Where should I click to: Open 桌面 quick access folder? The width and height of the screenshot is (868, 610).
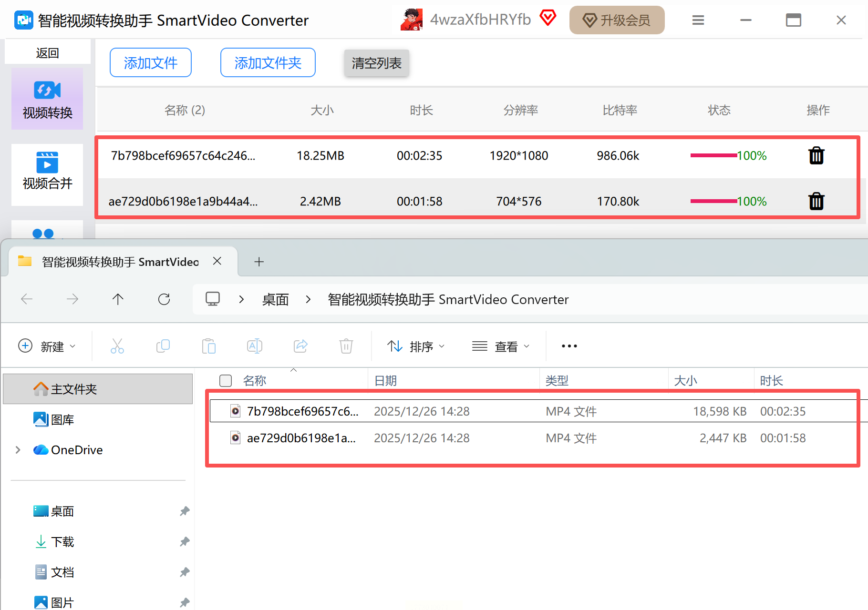click(53, 511)
